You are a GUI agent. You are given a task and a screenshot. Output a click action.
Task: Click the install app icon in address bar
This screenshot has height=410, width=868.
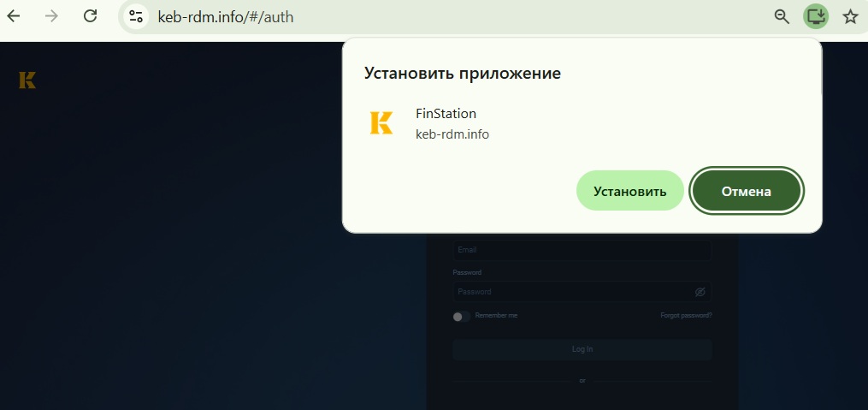[x=816, y=16]
